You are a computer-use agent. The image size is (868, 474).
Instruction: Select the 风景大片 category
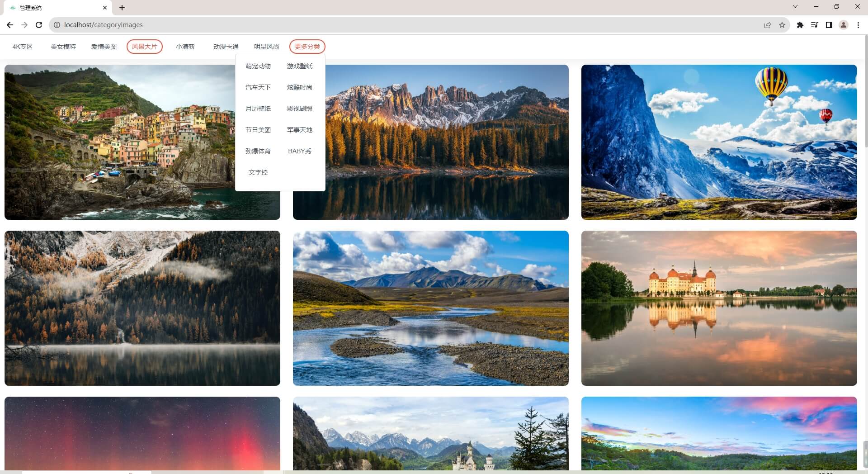145,47
